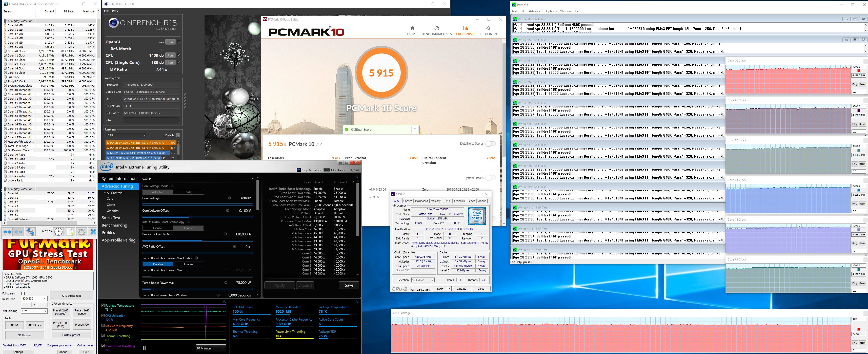Click HWiNFO blue X close-sensors icon
This screenshot has width=868, height=354.
coord(93,232)
